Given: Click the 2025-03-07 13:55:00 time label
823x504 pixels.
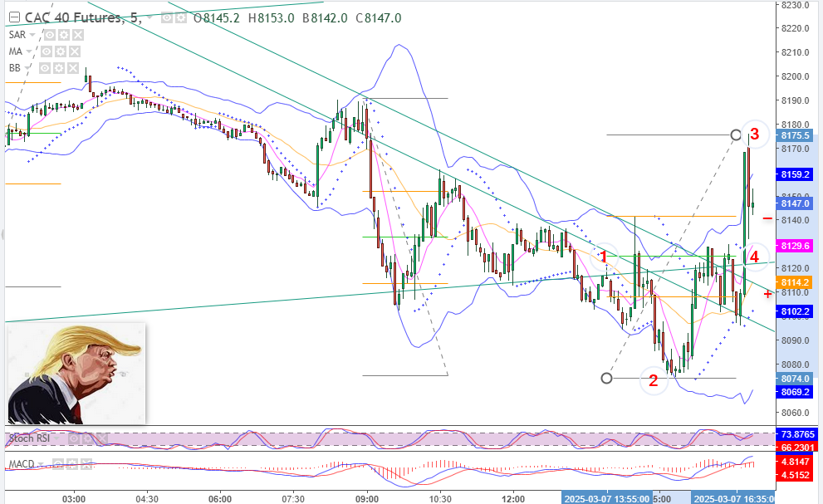Looking at the screenshot, I should tap(607, 498).
